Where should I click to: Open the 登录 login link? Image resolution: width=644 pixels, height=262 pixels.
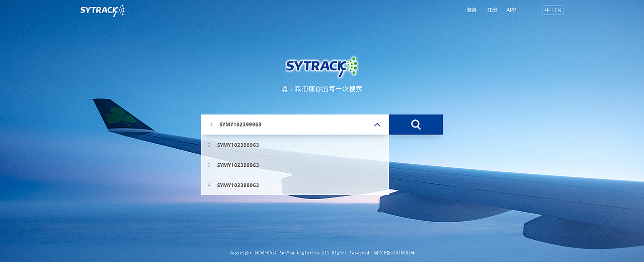point(471,10)
